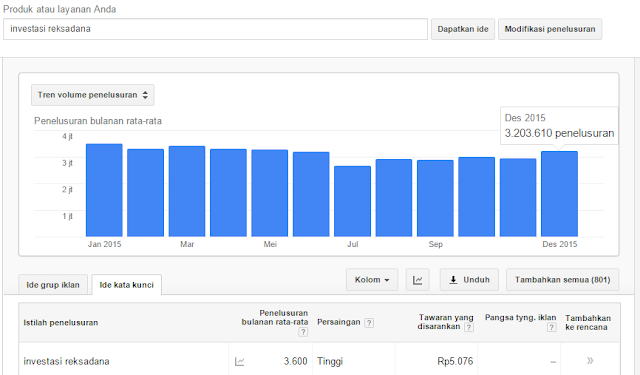
Task: Click the Mei bar in the chart
Action: pos(270,193)
